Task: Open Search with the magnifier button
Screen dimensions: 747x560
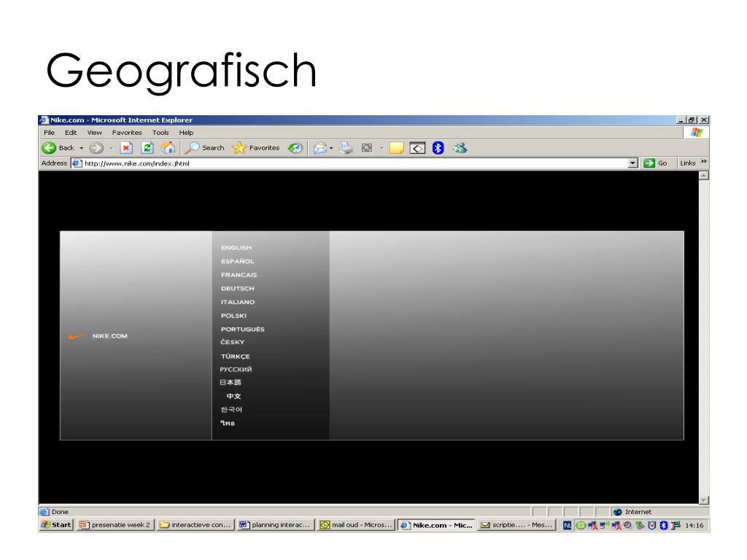Action: (204, 148)
